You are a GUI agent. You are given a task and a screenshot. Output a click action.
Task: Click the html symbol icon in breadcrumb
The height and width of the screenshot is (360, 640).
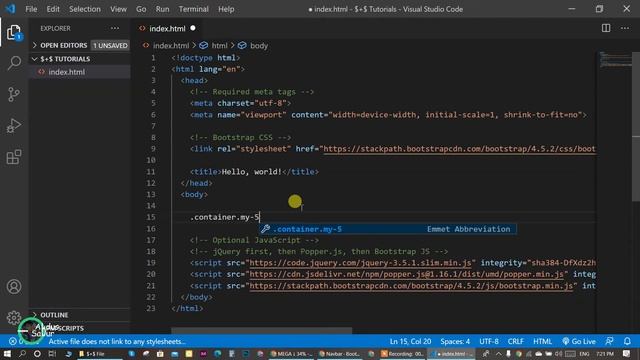click(x=203, y=45)
